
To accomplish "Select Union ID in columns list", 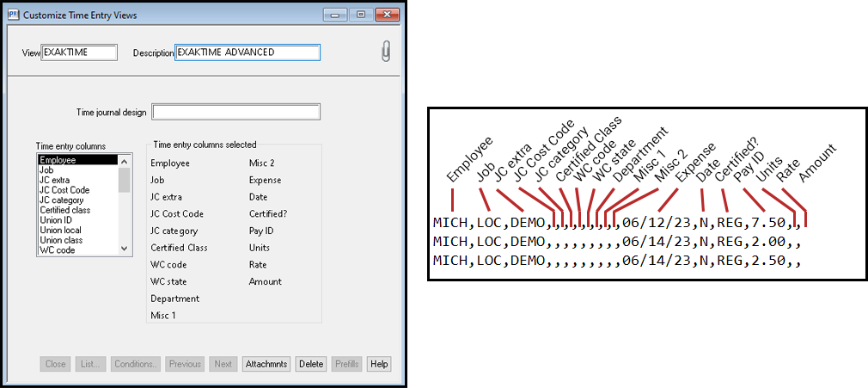I will coord(78,220).
